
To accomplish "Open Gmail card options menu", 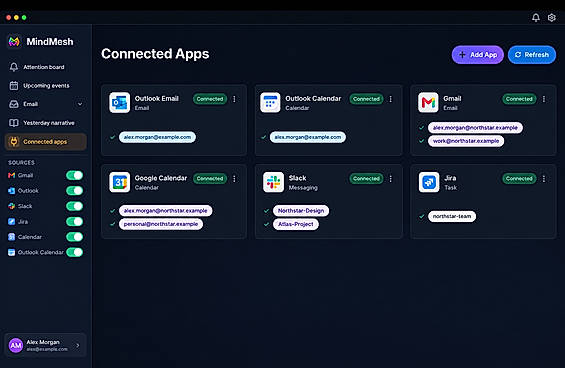I will coord(544,99).
